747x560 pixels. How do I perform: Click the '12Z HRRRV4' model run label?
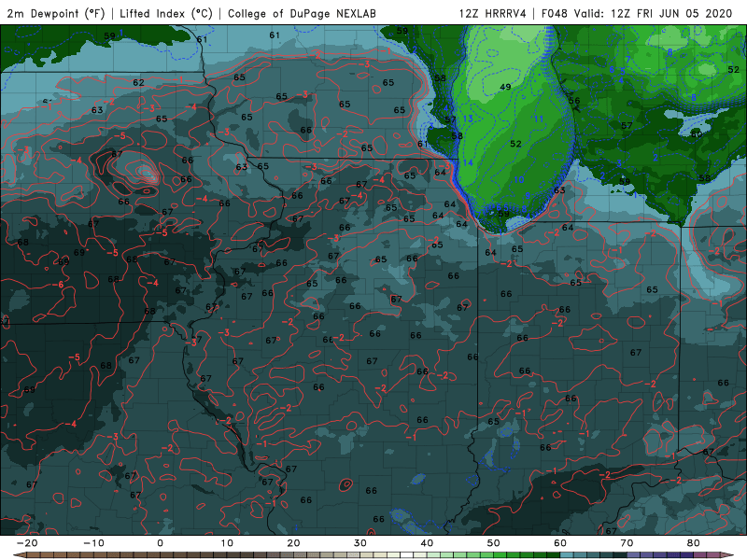pyautogui.click(x=493, y=13)
